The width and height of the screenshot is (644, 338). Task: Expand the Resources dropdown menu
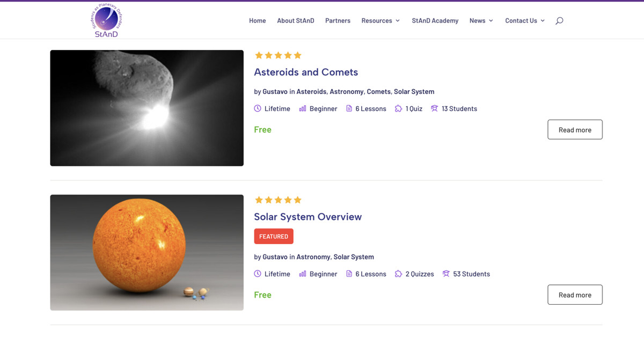380,21
